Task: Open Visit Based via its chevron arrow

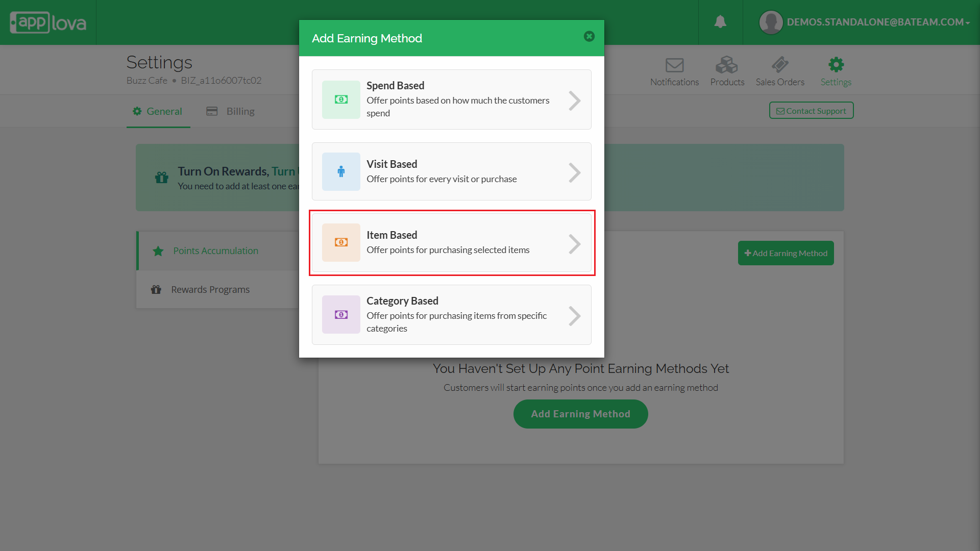Action: (x=575, y=172)
